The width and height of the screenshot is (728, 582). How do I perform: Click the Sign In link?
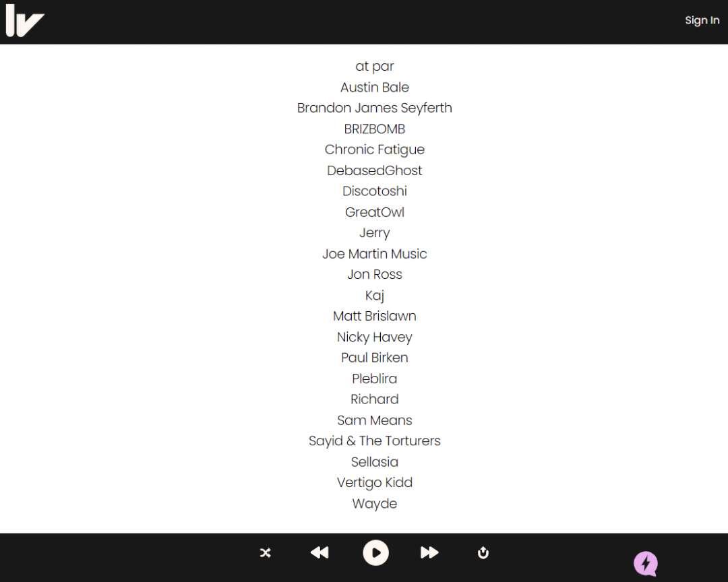click(x=702, y=20)
